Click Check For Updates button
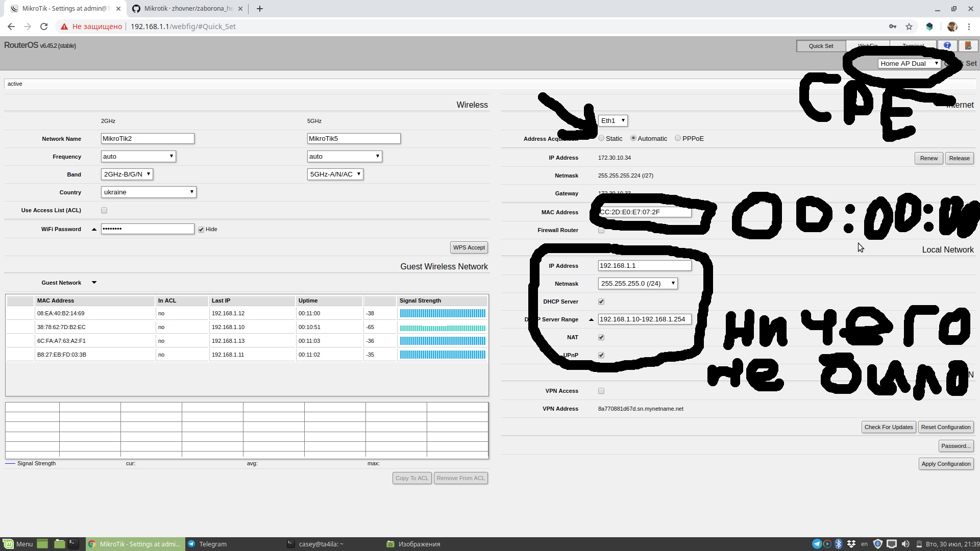This screenshot has height=551, width=980. coord(889,427)
